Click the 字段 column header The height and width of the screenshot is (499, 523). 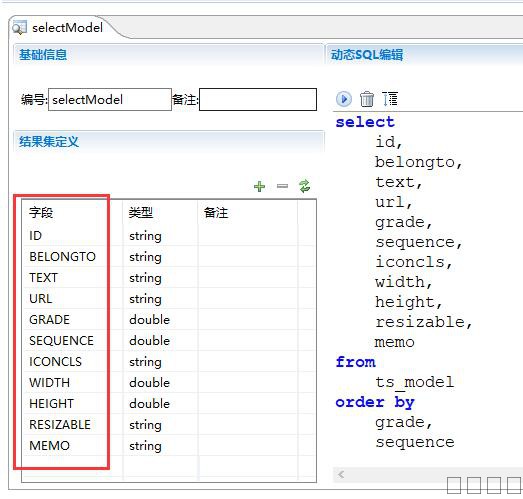(x=41, y=212)
